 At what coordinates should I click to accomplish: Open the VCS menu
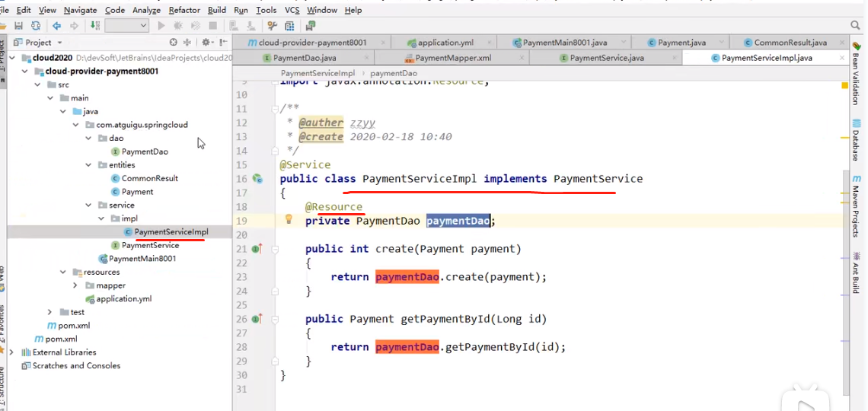click(292, 10)
